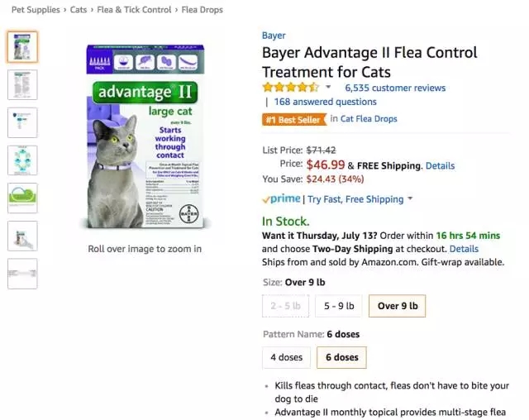Open the 6,535 customer reviews link
Screen dimensions: 529x420
click(x=395, y=88)
